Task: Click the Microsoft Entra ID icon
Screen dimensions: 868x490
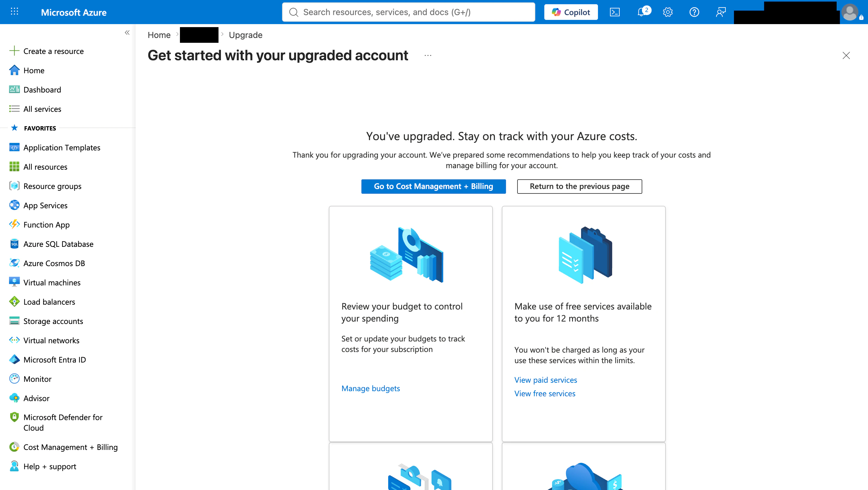Action: click(x=14, y=359)
